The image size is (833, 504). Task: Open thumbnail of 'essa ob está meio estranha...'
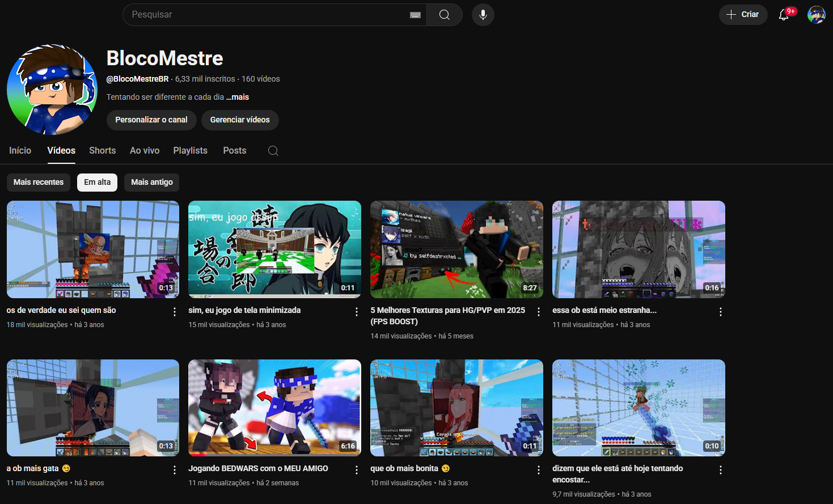pos(639,249)
